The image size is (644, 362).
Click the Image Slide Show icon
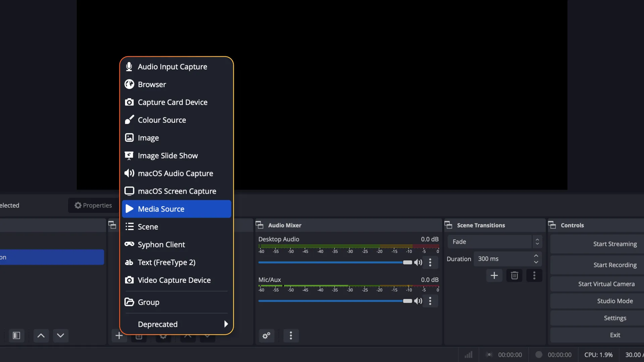coord(129,156)
